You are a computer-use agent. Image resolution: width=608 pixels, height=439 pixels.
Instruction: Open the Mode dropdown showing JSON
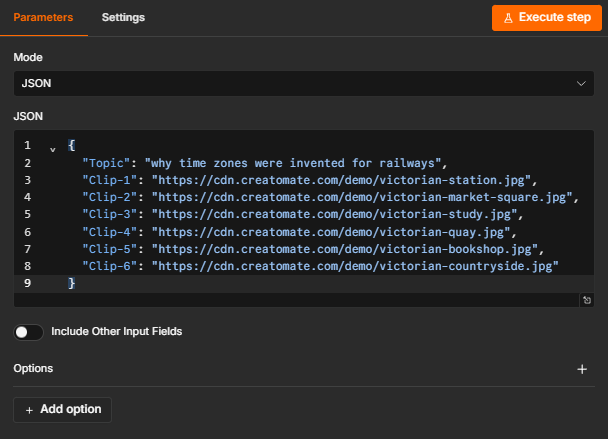click(304, 83)
